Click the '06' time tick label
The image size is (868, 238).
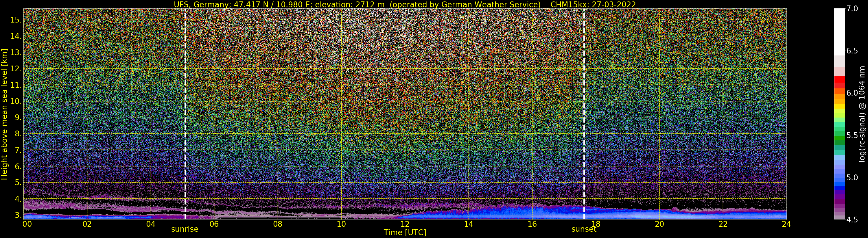point(214,224)
